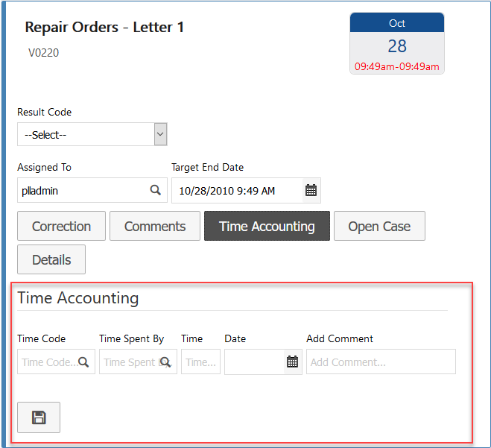This screenshot has height=448, width=491.
Task: Select the Time Accounting button
Action: pos(267,227)
